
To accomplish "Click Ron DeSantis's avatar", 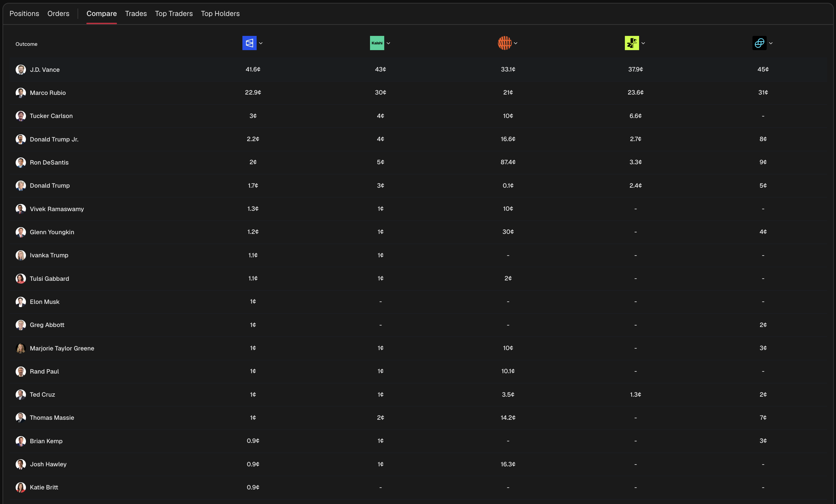I will [x=21, y=162].
